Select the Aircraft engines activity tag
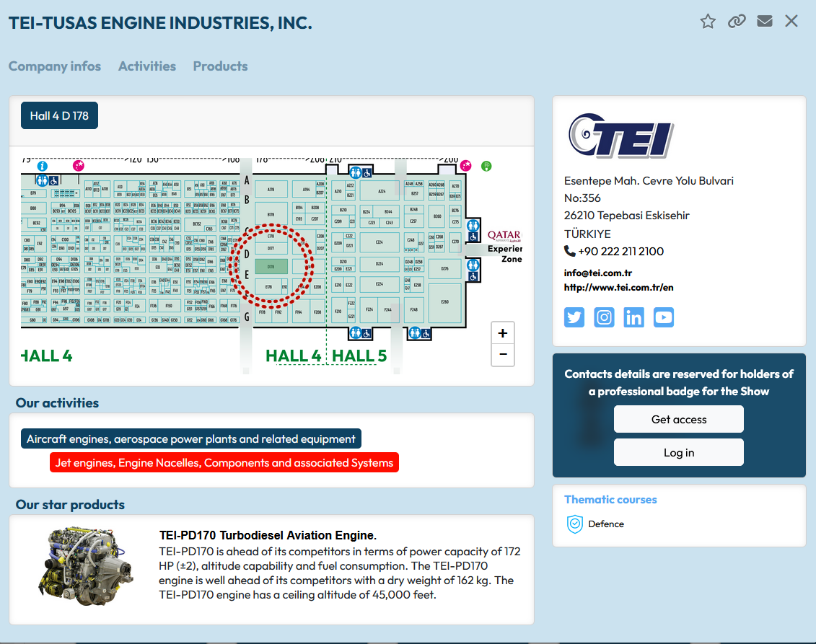Image resolution: width=816 pixels, height=644 pixels. (x=191, y=439)
